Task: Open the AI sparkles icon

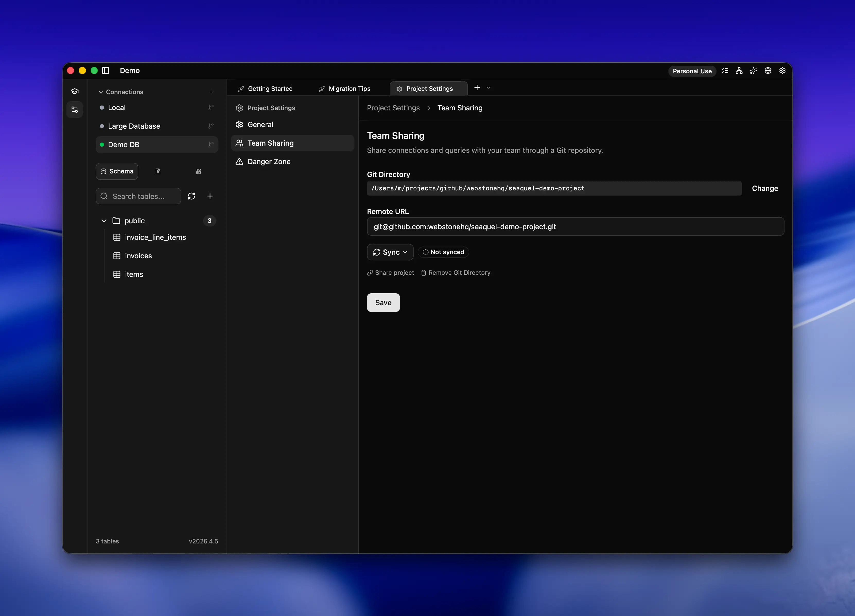Action: pos(753,71)
